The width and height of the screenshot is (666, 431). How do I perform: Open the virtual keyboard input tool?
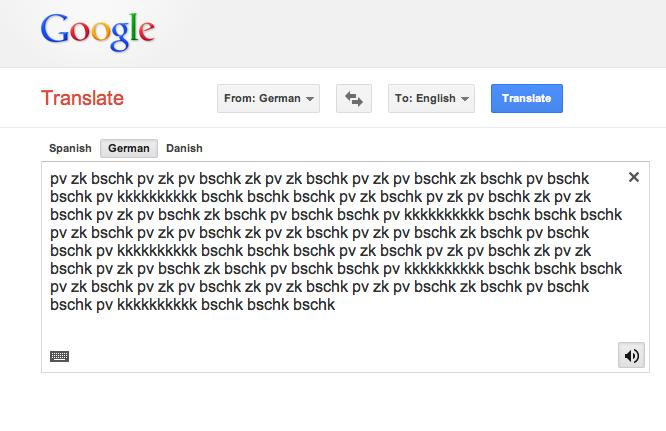point(59,356)
